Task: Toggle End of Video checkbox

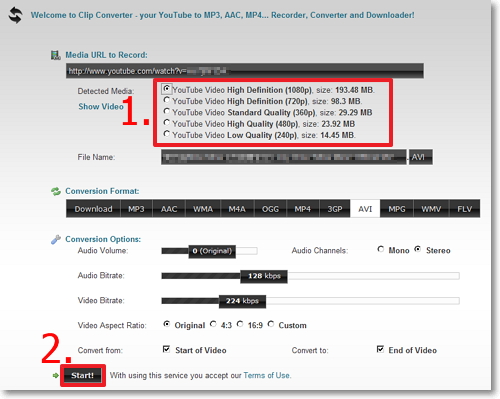Action: [380, 349]
